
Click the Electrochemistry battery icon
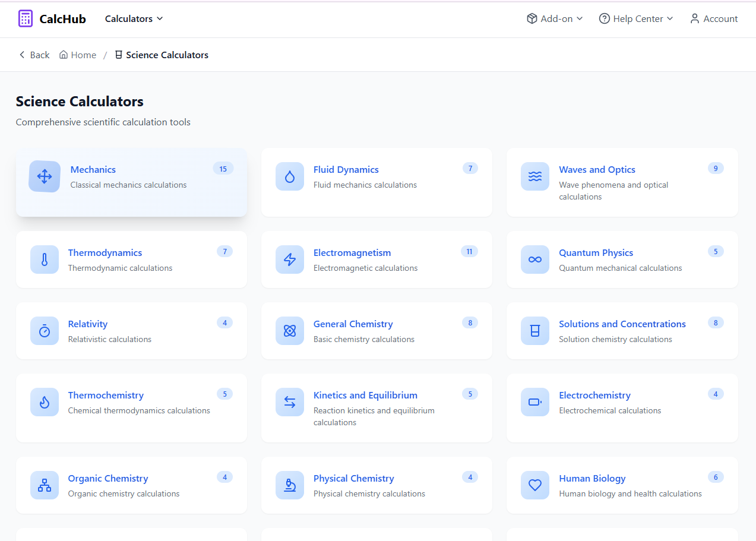(x=535, y=402)
